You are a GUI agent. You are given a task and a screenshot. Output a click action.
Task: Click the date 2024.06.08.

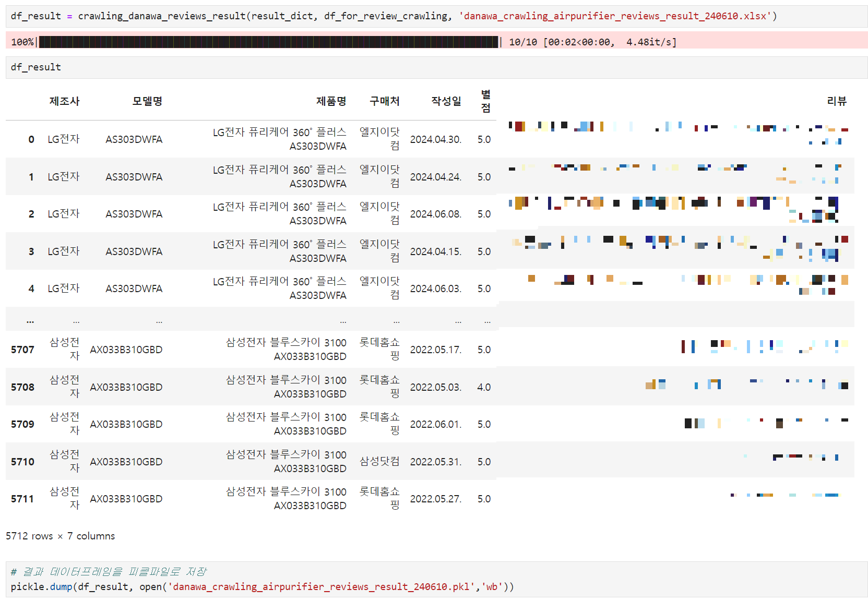(436, 214)
